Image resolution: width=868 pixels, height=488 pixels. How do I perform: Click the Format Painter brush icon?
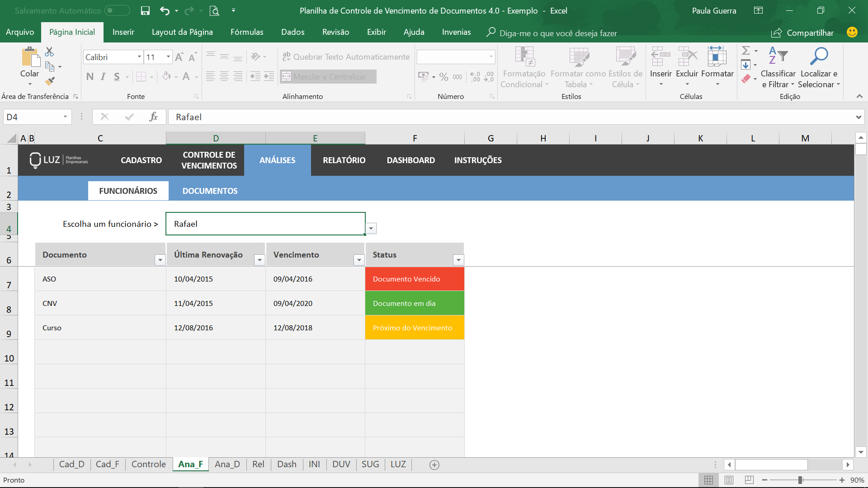50,81
